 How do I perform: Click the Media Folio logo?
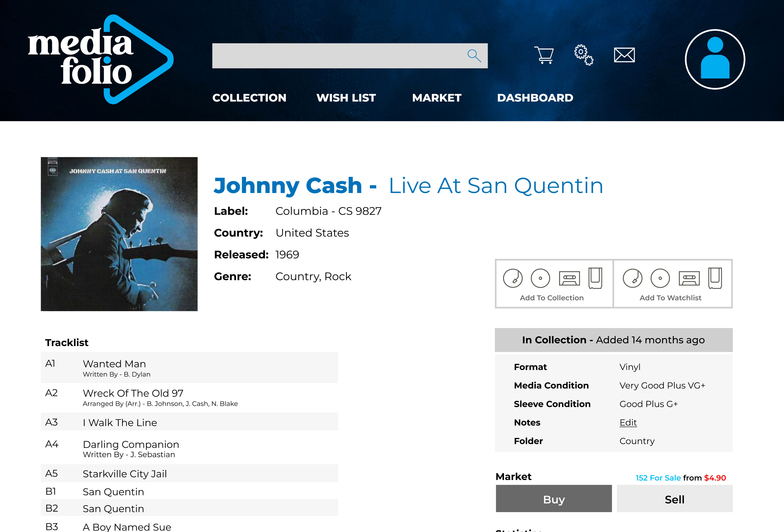[x=100, y=59]
